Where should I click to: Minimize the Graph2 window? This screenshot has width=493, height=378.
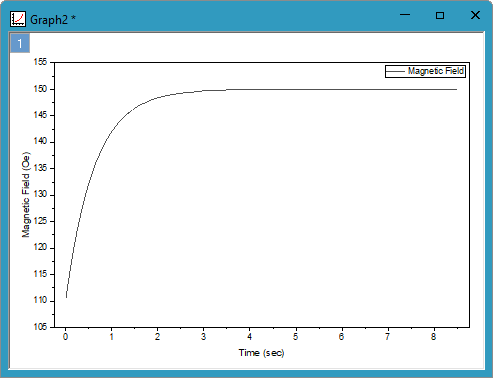(x=405, y=15)
